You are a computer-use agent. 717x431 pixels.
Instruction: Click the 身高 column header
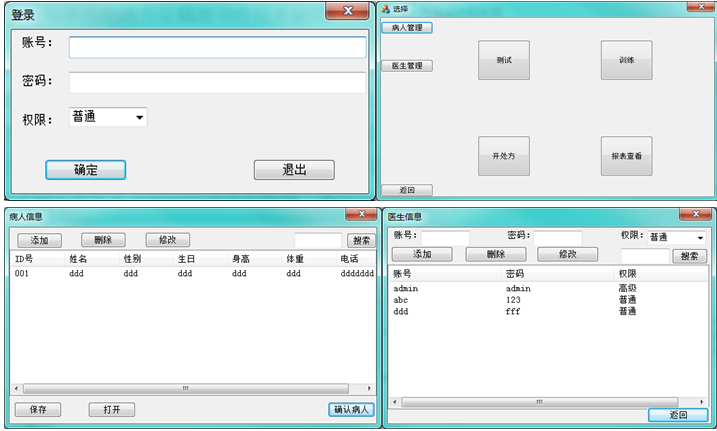[x=255, y=259]
